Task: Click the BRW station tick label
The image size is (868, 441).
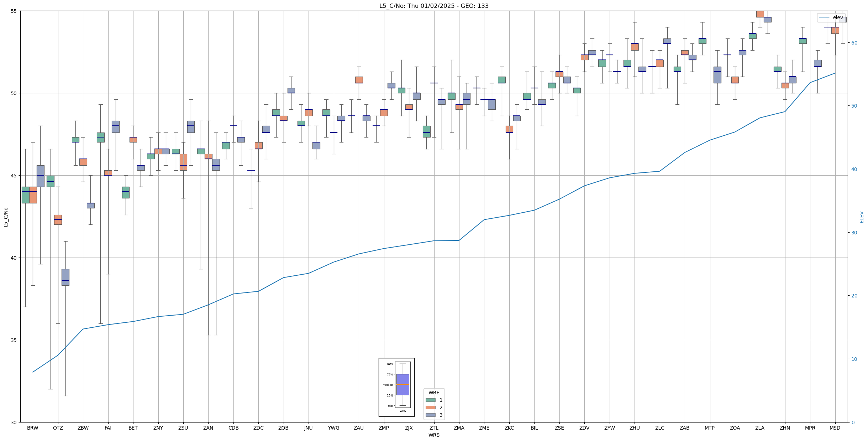Action: coord(33,428)
